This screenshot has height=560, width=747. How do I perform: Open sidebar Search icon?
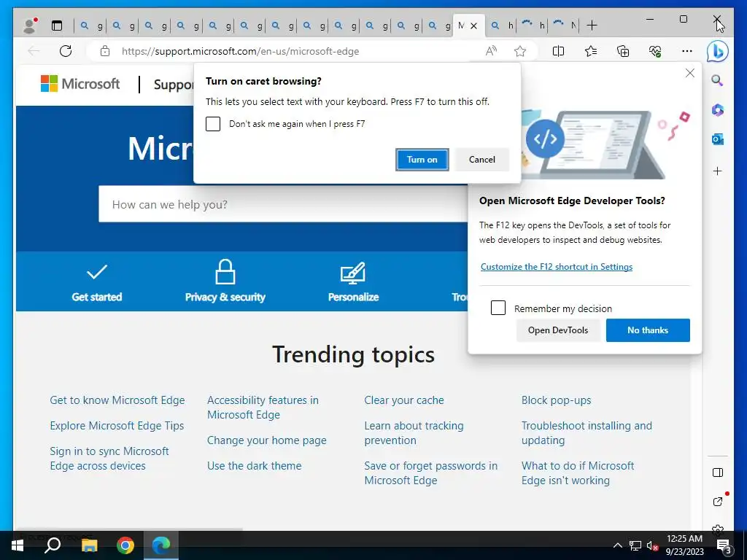point(718,80)
